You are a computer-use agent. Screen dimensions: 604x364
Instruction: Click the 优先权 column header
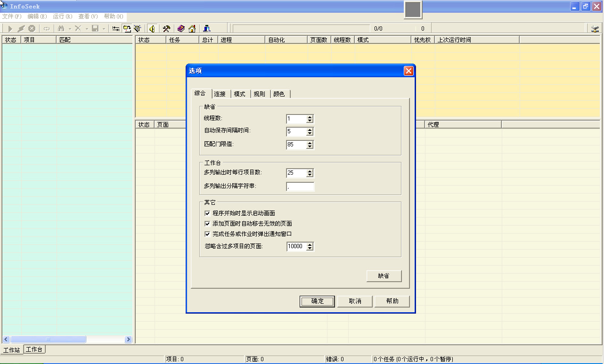[x=423, y=40]
